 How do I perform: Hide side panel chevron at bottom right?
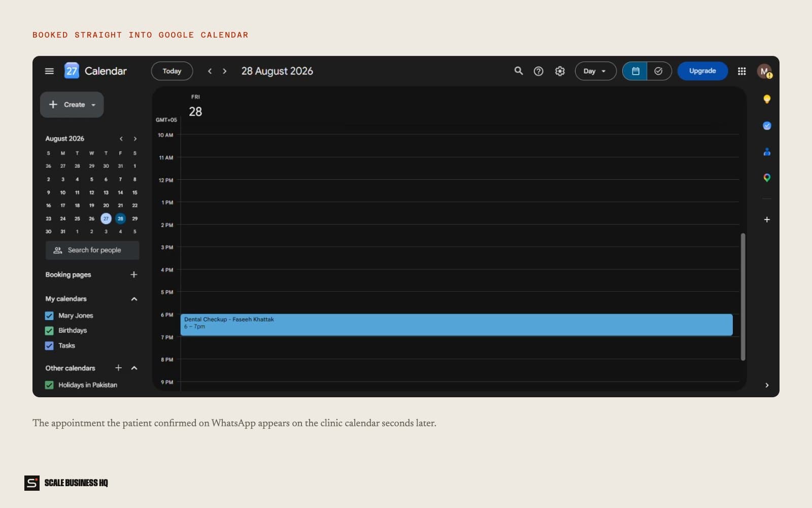coord(767,385)
